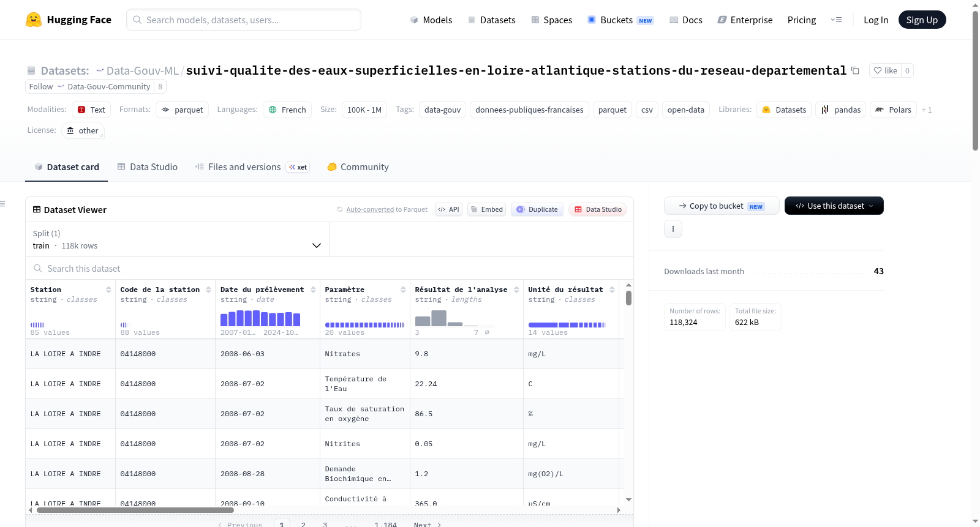Copy dataset name to clipboard icon

coord(855,71)
